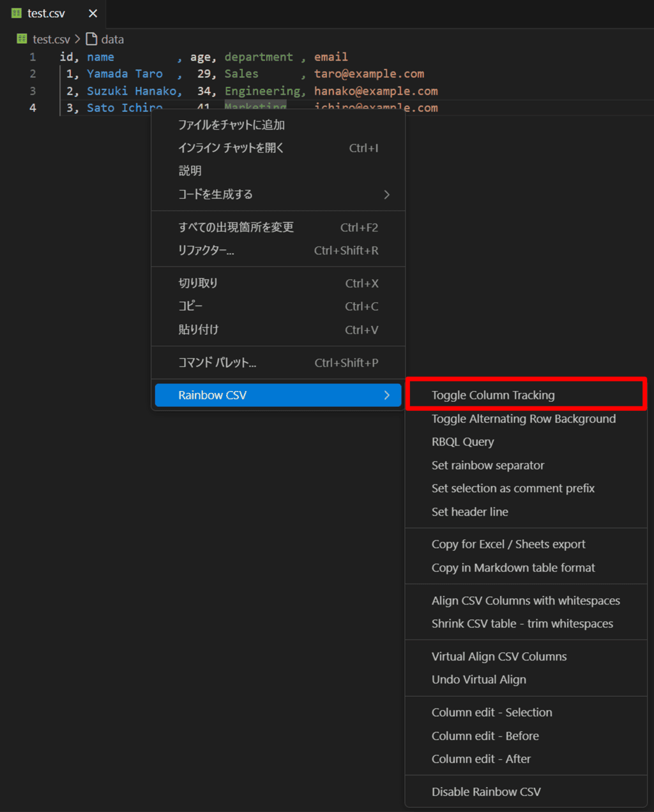Click the CSV icon in the breadcrumb bar
This screenshot has width=654, height=812.
click(x=21, y=39)
